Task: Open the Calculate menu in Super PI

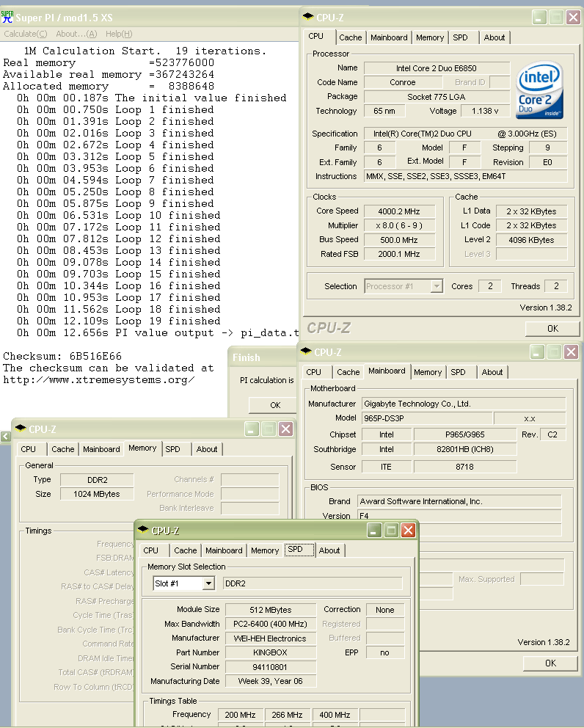Action: [26, 34]
